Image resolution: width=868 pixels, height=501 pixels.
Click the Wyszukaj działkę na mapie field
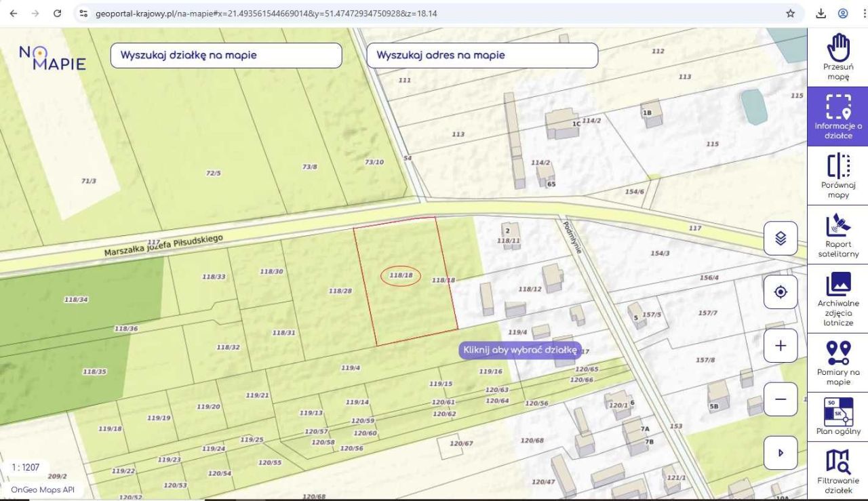coord(226,56)
